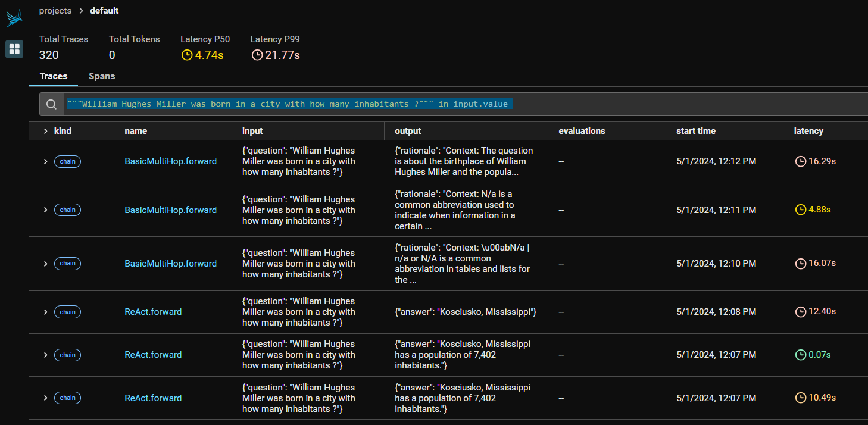Expand the last ReAct.forward trace row

[45, 398]
